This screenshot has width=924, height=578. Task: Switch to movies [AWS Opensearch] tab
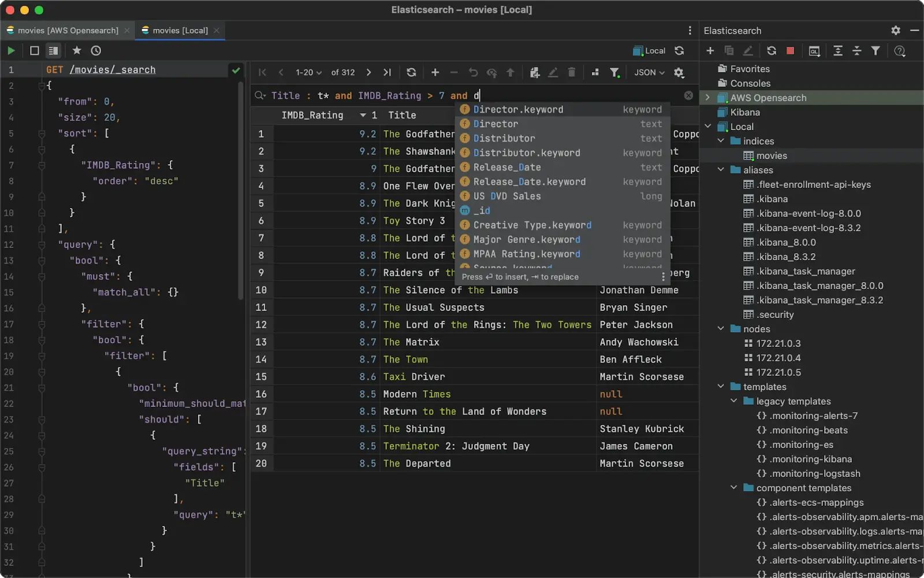[x=68, y=31]
